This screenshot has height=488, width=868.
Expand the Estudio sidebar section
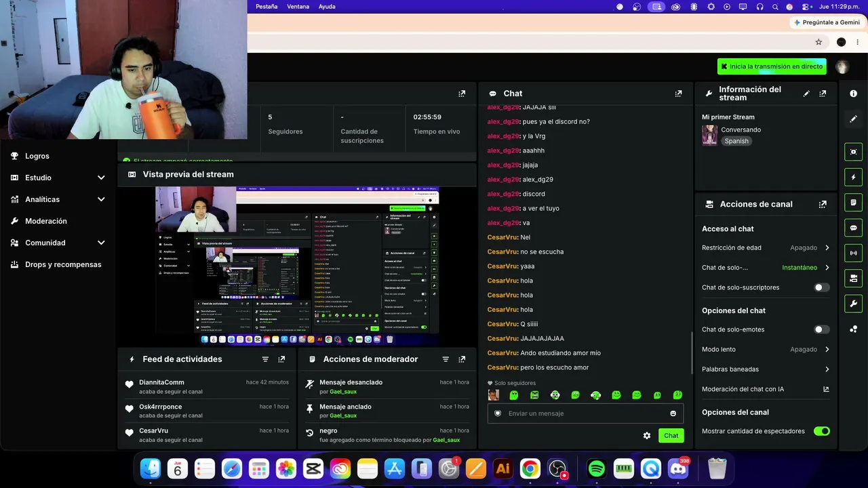click(58, 178)
